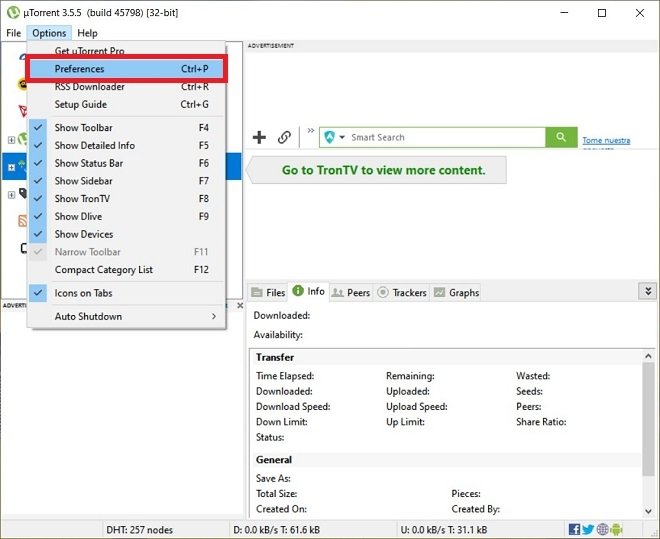The image size is (660, 539).
Task: Open the Help menu
Action: tap(87, 33)
